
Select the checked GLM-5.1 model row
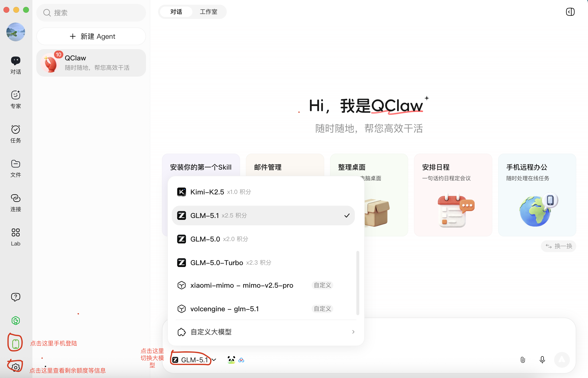click(x=263, y=216)
